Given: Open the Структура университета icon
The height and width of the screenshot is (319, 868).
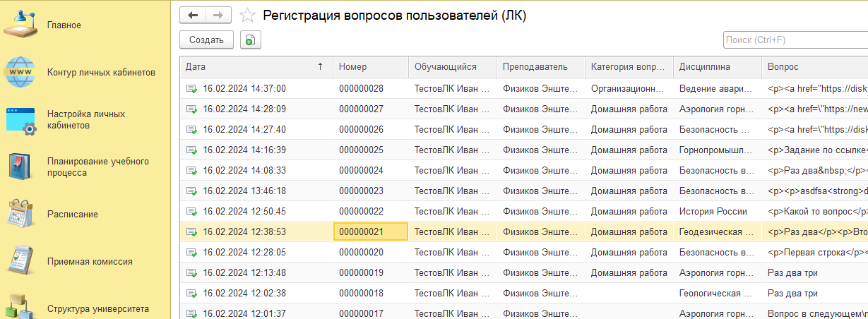Looking at the screenshot, I should point(21,306).
